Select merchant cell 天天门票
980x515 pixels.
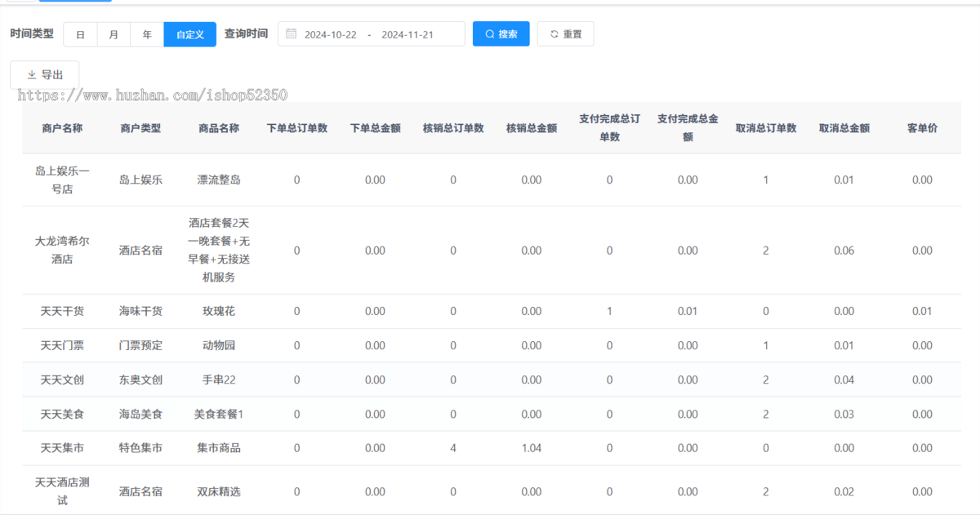point(62,345)
